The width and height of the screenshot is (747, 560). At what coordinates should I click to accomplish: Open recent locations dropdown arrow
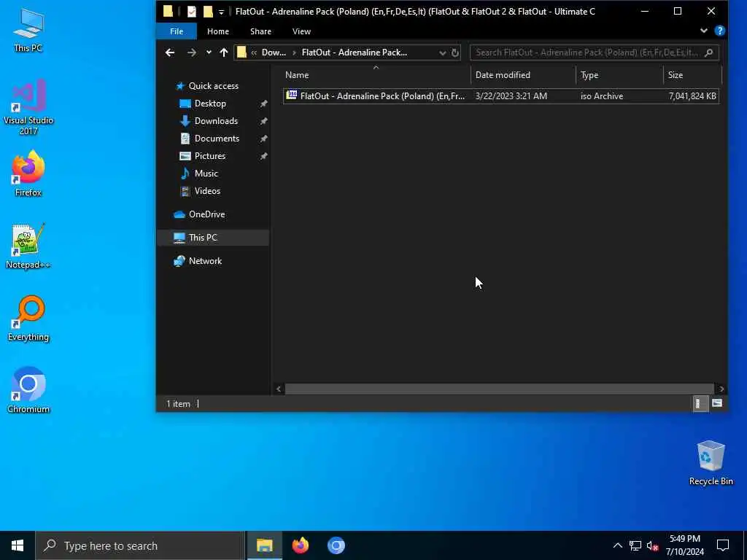[209, 52]
